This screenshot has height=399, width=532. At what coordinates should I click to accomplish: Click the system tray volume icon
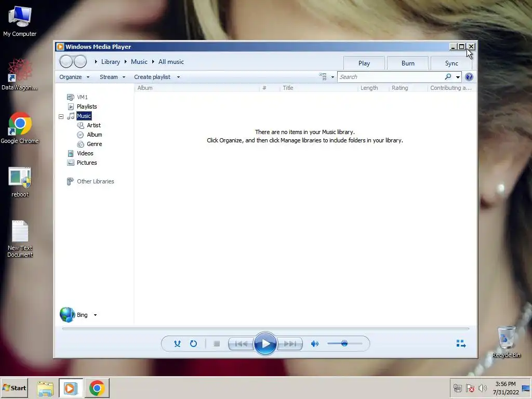tap(482, 388)
